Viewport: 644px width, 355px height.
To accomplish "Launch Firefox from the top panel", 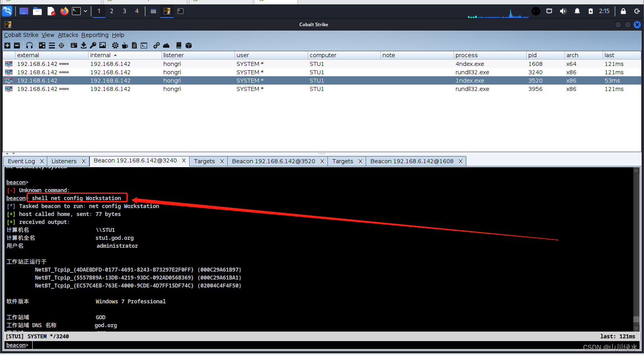I will tap(64, 11).
